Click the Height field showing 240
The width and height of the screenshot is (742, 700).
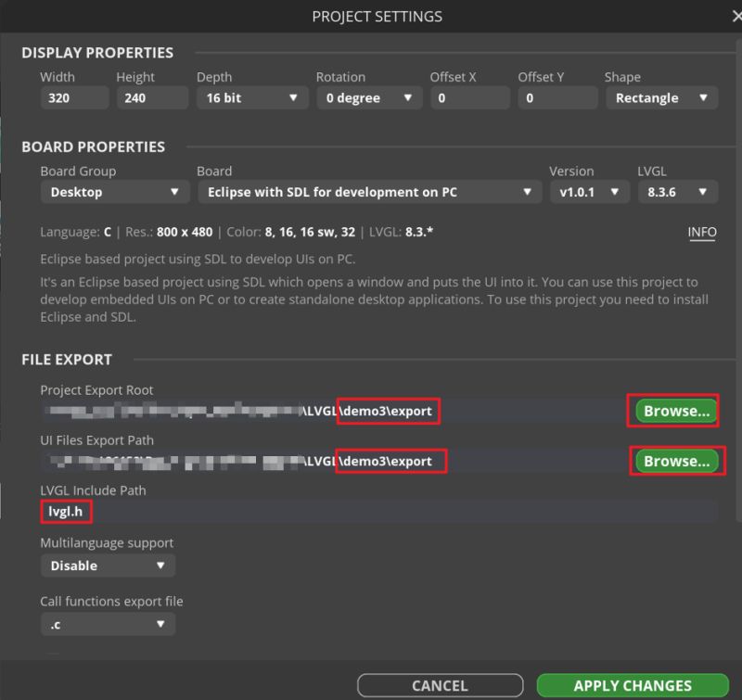(x=148, y=97)
